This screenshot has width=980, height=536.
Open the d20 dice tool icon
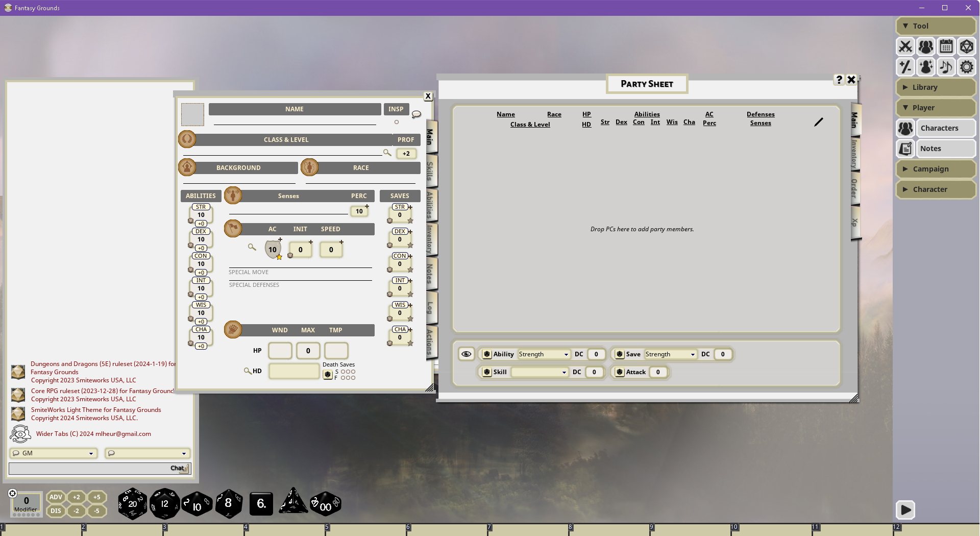pyautogui.click(x=967, y=46)
